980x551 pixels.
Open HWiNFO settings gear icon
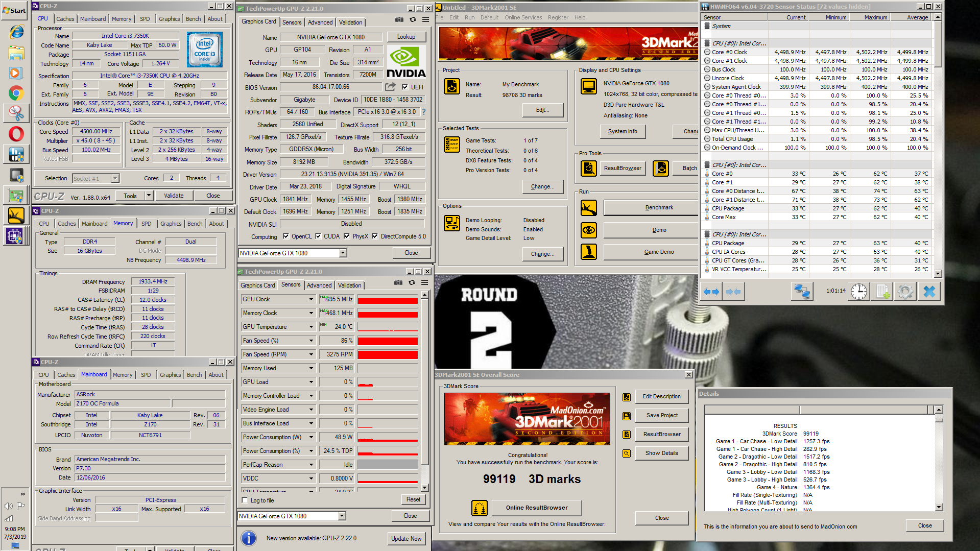(x=905, y=292)
